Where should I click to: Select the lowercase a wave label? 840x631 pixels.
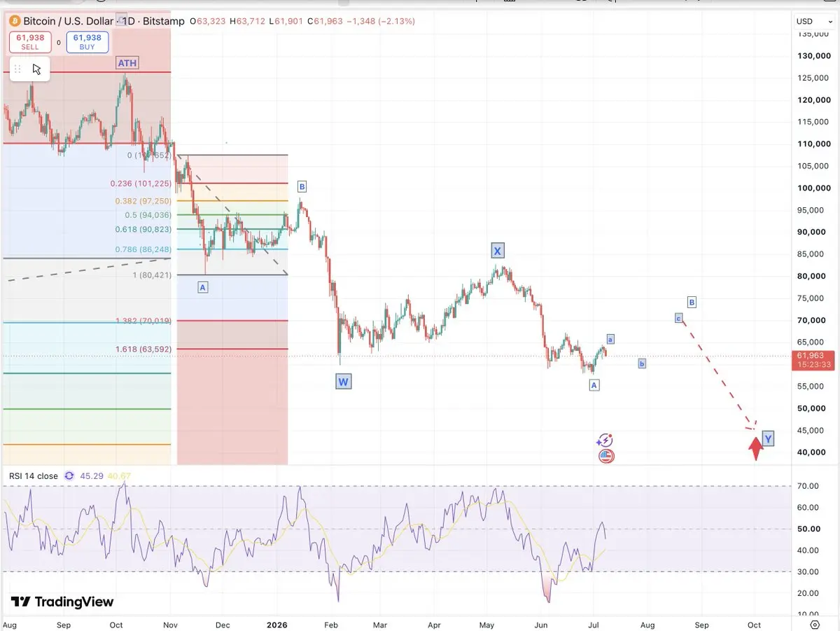point(610,339)
